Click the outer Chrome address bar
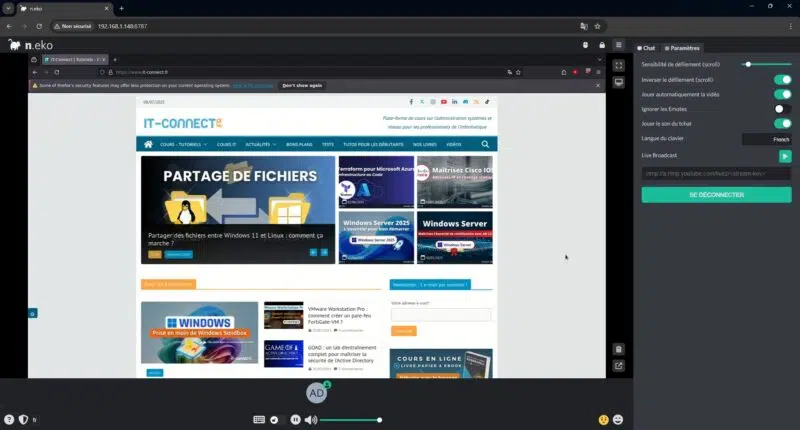The height and width of the screenshot is (430, 800). [327, 26]
